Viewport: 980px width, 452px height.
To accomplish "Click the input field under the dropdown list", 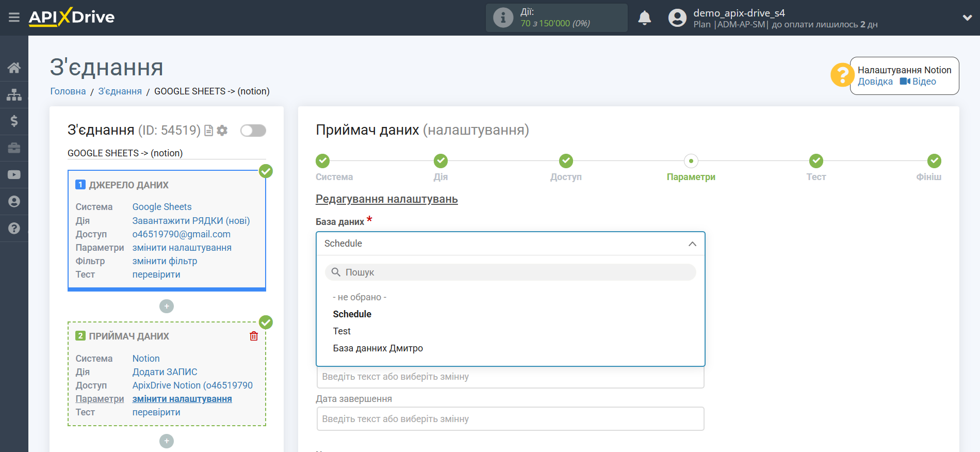I will click(510, 377).
